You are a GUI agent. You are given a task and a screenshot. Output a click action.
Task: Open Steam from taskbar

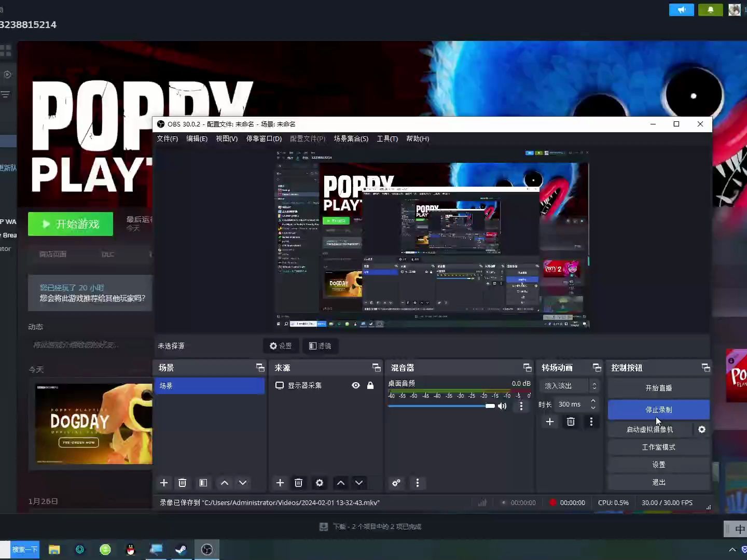(x=181, y=550)
